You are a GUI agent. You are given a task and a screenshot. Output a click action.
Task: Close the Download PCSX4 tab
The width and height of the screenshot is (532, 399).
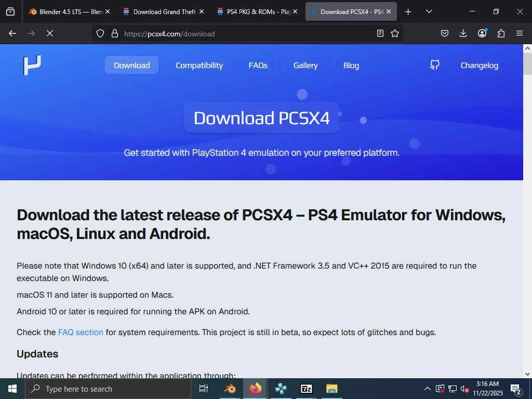pos(389,11)
